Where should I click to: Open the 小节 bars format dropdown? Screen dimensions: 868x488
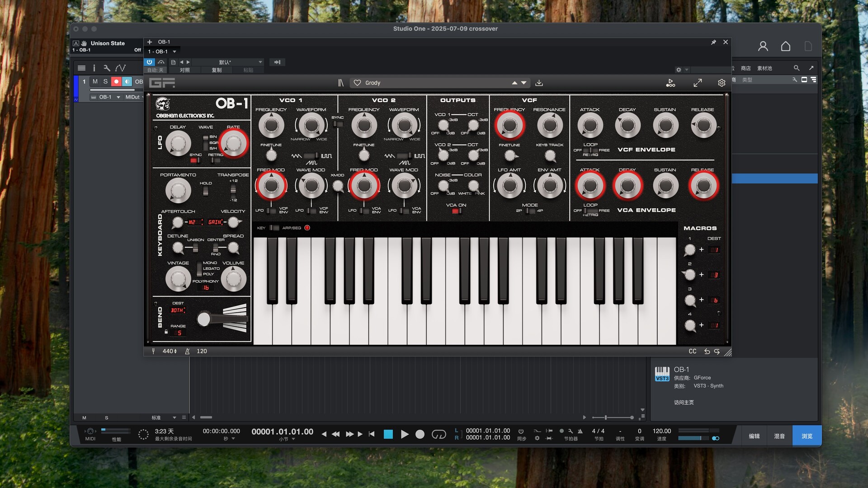click(287, 439)
